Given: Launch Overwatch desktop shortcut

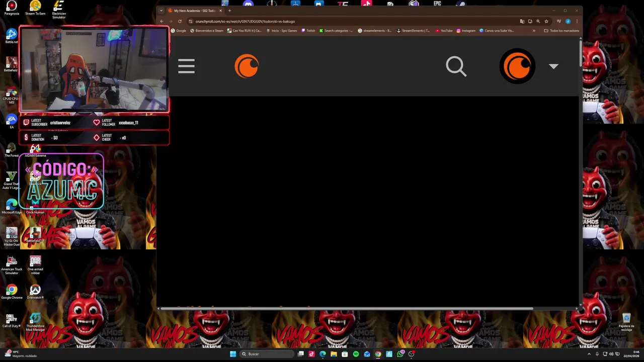Looking at the screenshot, I should 35,292.
